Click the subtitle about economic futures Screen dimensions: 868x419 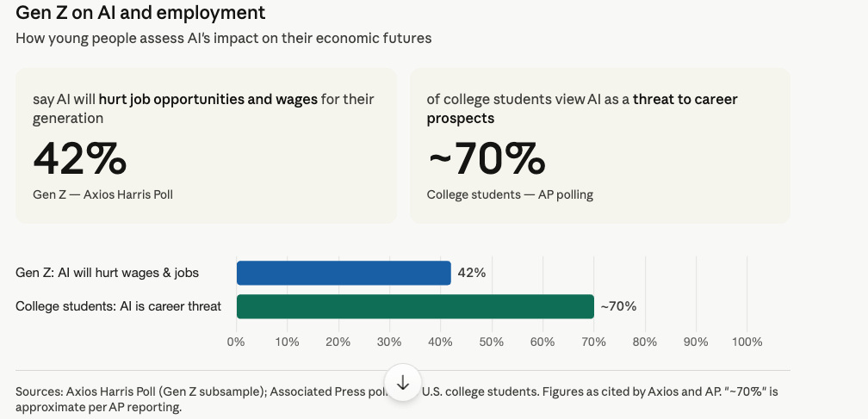pos(224,38)
